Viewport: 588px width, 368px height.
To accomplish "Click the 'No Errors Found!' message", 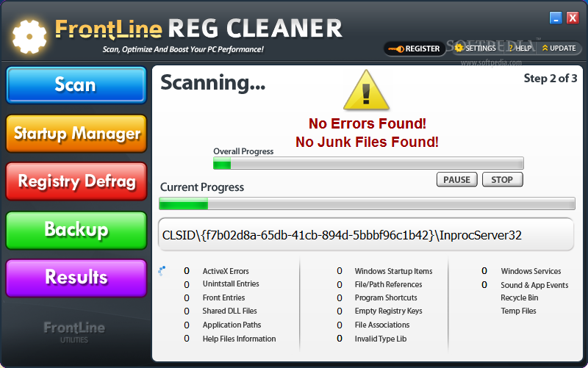I will [367, 123].
